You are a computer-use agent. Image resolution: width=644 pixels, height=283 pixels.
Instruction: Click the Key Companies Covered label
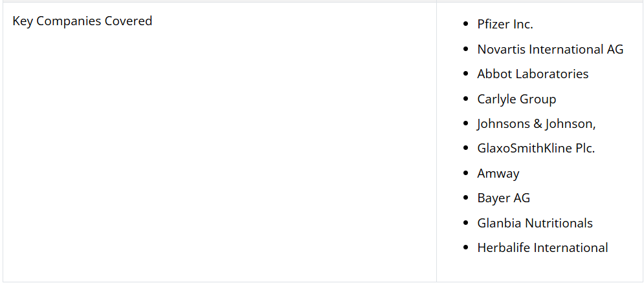(82, 21)
